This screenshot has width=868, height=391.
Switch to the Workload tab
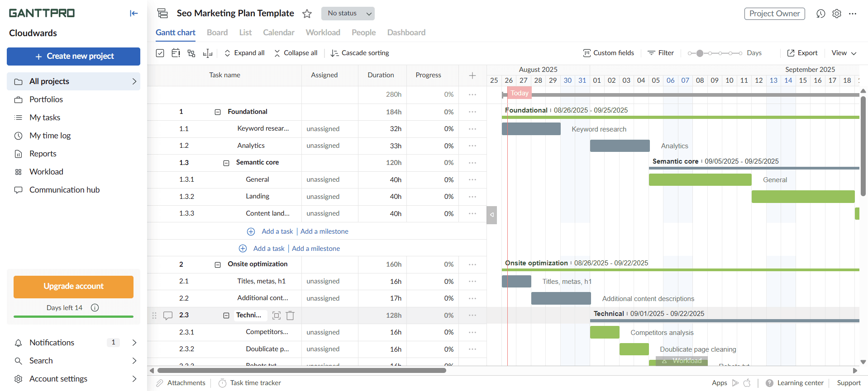click(x=323, y=33)
